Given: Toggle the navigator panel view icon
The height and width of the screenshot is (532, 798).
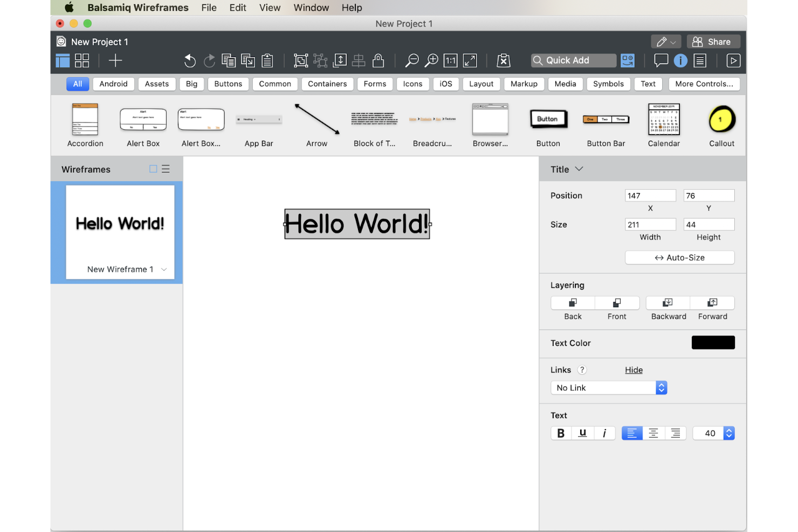Looking at the screenshot, I should coord(63,60).
